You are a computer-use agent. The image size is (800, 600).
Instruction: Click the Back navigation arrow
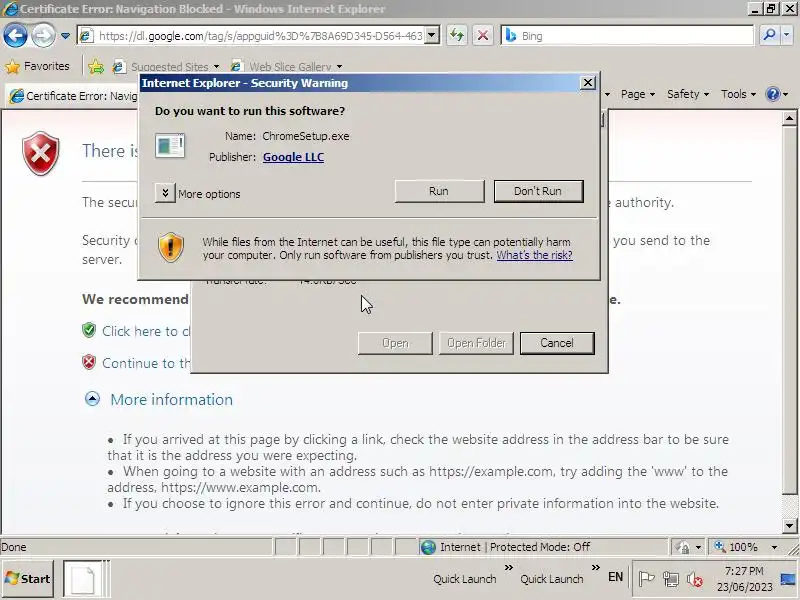(x=15, y=36)
